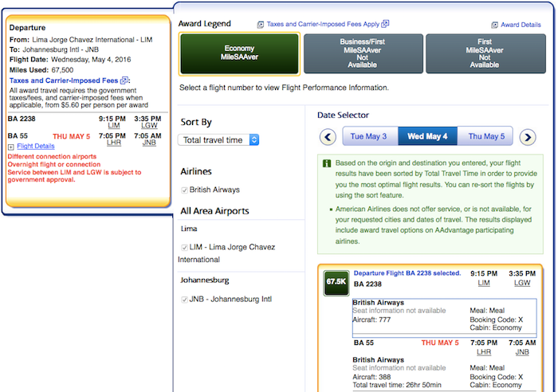Image resolution: width=558 pixels, height=392 pixels.
Task: Click 'Different connection airports' warning
Action: (52, 156)
